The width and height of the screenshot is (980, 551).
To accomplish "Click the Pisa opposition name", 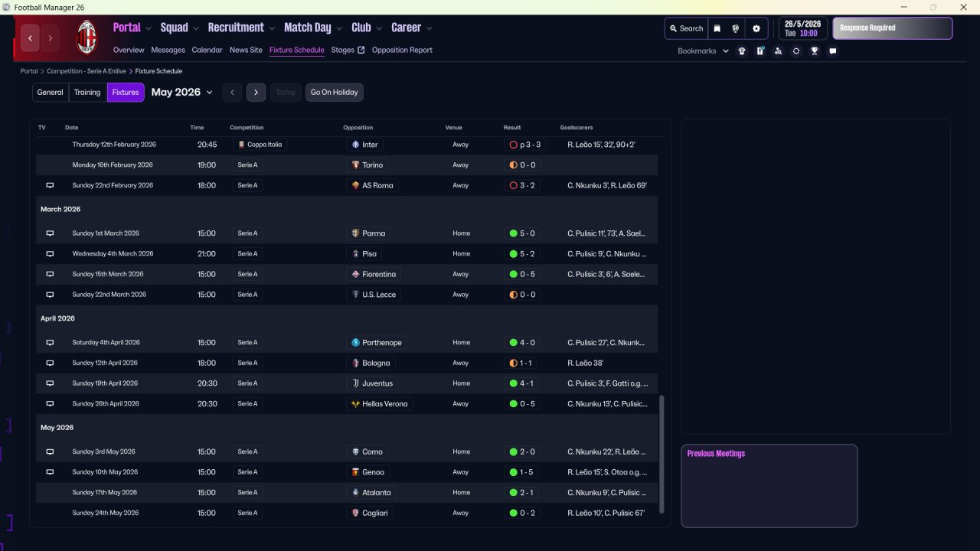I will point(371,254).
